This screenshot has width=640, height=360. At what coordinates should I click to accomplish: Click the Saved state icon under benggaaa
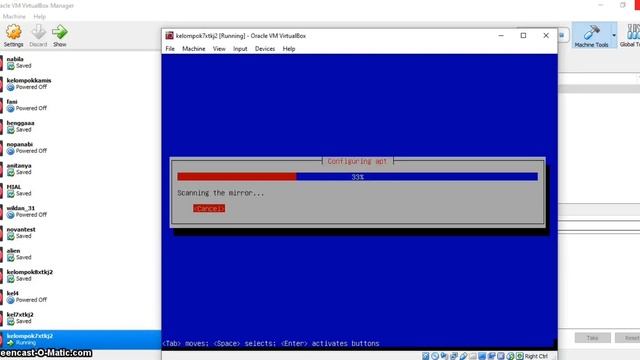click(11, 129)
